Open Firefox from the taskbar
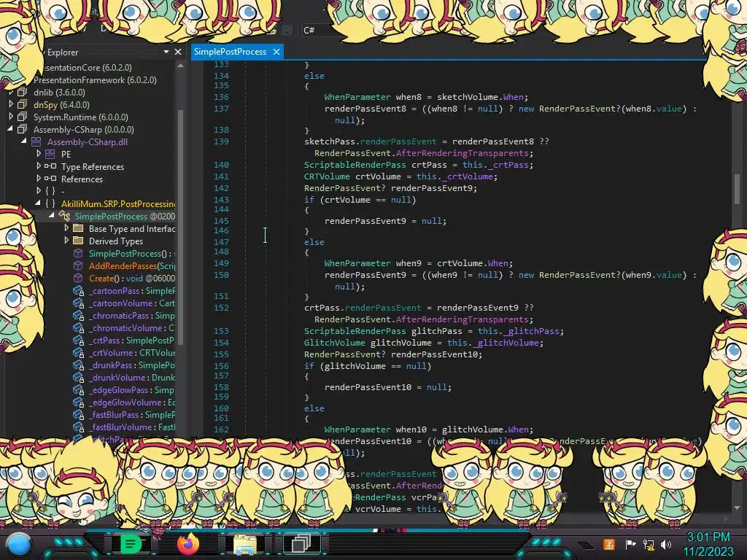This screenshot has height=560, width=747. (x=188, y=544)
